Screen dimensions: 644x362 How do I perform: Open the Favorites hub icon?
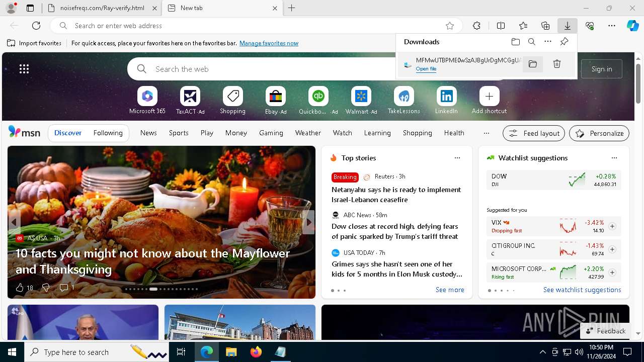(523, 26)
